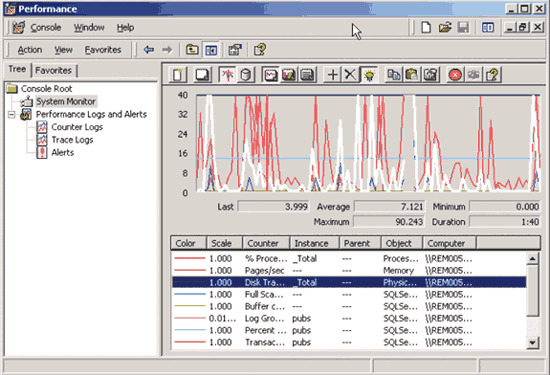Click the Scale column header

(224, 243)
